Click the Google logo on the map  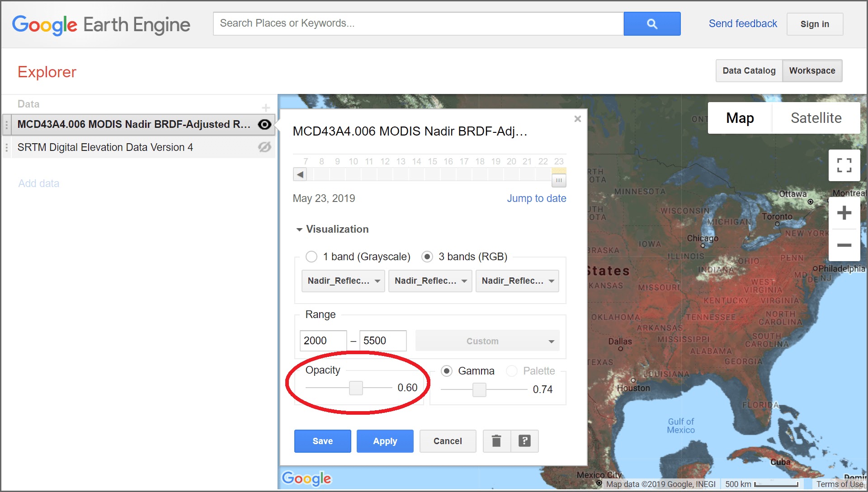tap(307, 478)
